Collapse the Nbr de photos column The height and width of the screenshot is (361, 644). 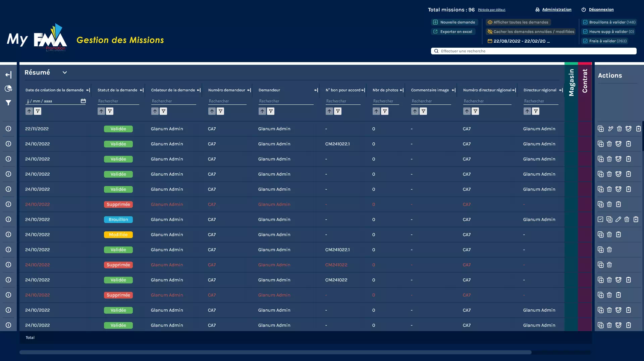tap(401, 90)
